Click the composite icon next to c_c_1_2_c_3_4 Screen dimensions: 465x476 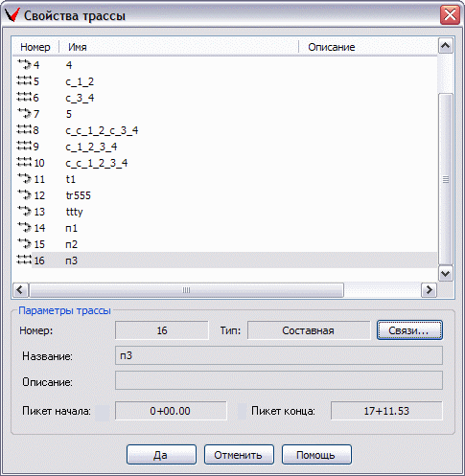click(x=24, y=129)
